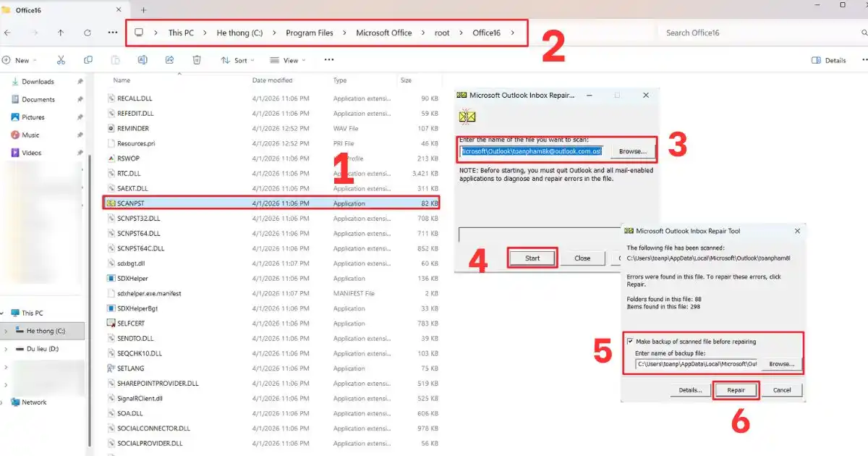Click the file-to-scan path field

click(532, 151)
